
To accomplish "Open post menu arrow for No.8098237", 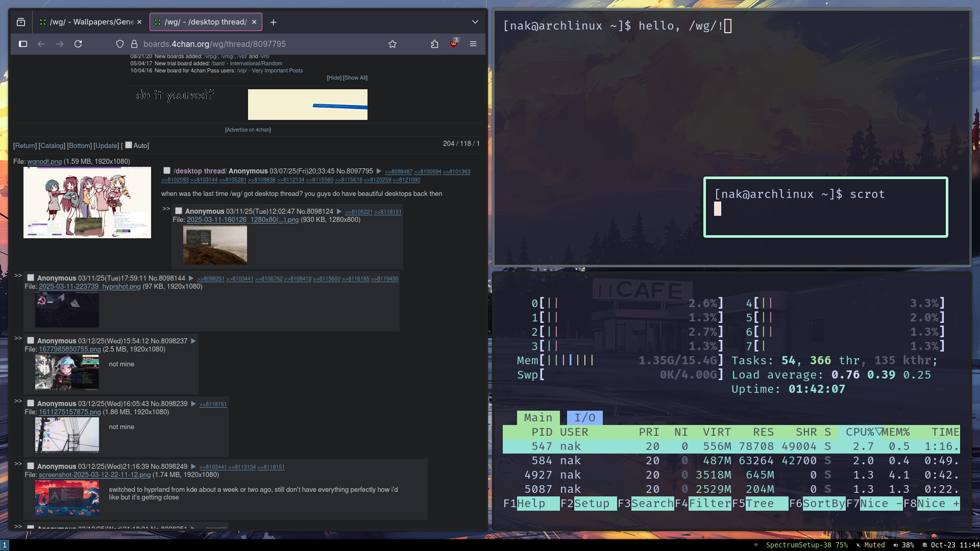I will 193,341.
